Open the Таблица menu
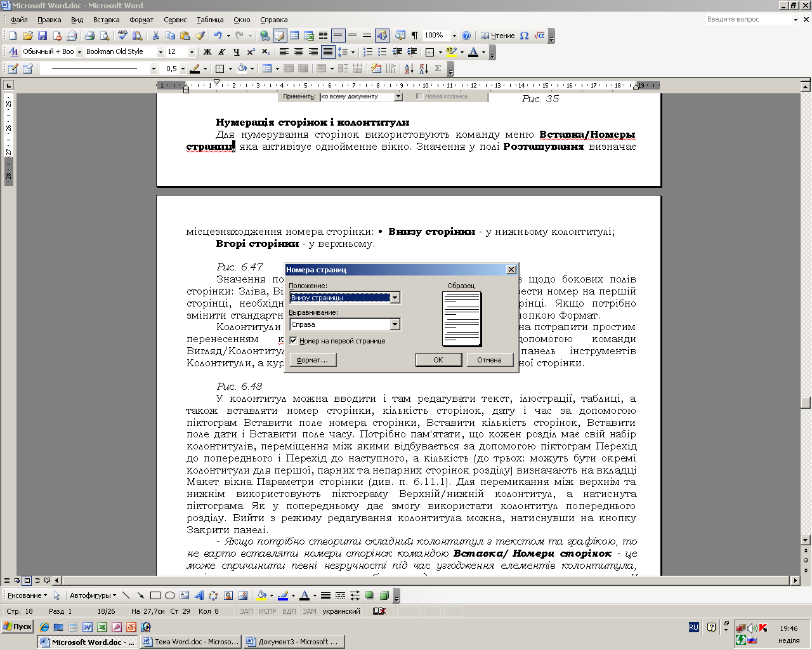Image resolution: width=812 pixels, height=650 pixels. point(210,20)
